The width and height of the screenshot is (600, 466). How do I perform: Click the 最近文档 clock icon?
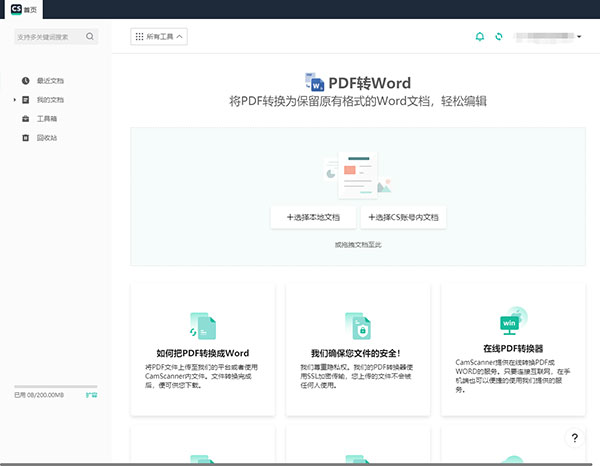(x=25, y=81)
